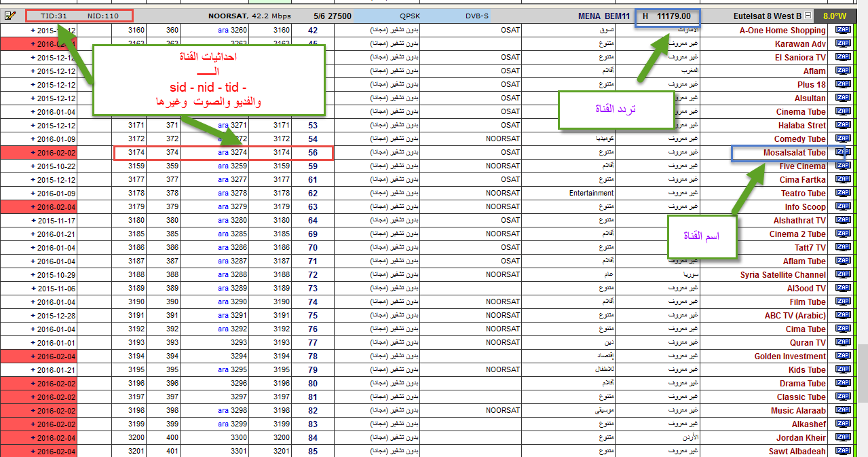
Task: Click the Classic Tube channel name
Action: point(801,397)
